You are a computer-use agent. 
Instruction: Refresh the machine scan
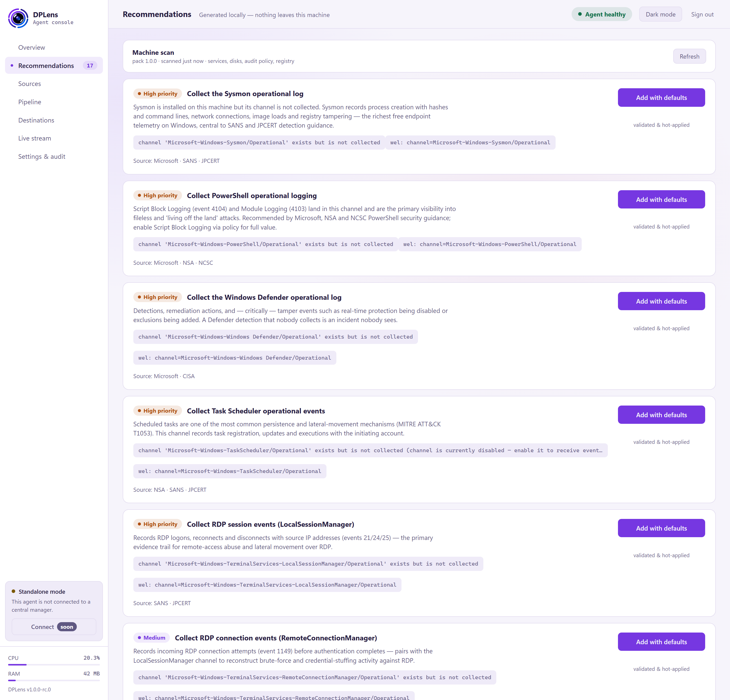pyautogui.click(x=689, y=56)
